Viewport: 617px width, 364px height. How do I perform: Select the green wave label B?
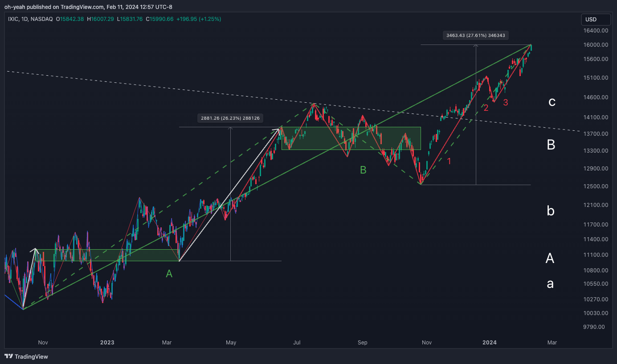point(363,170)
